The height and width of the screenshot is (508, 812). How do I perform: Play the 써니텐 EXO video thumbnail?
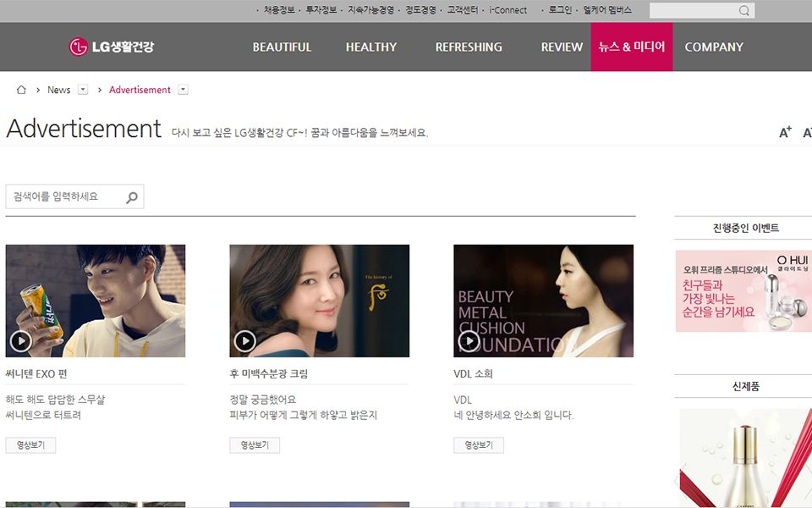click(21, 341)
